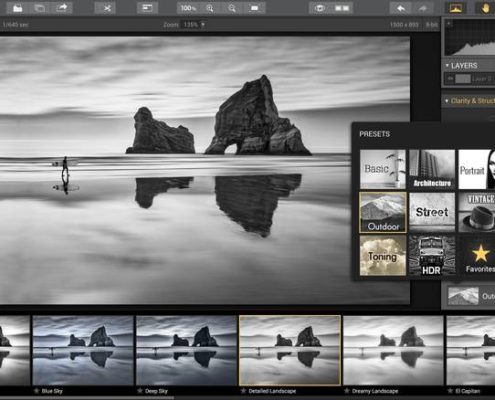The height and width of the screenshot is (400, 495).
Task: Choose the HDR preset category
Action: click(432, 255)
